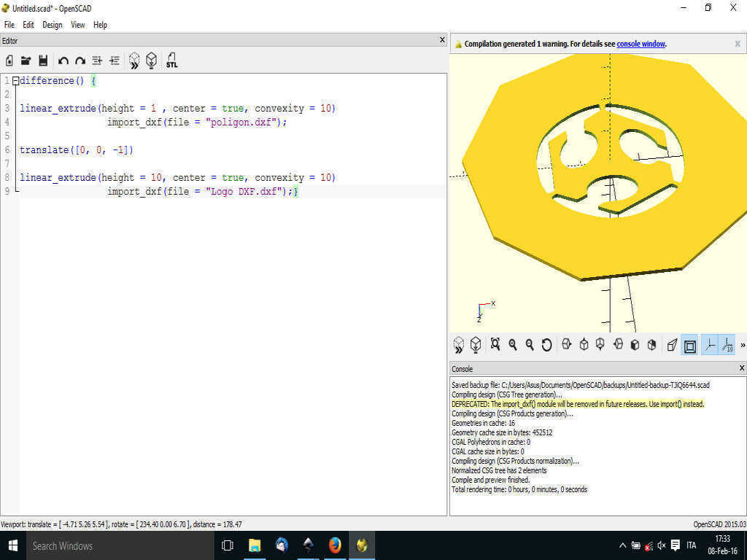Open a file using editor toolbar icon
The width and height of the screenshot is (747, 560).
[x=26, y=61]
